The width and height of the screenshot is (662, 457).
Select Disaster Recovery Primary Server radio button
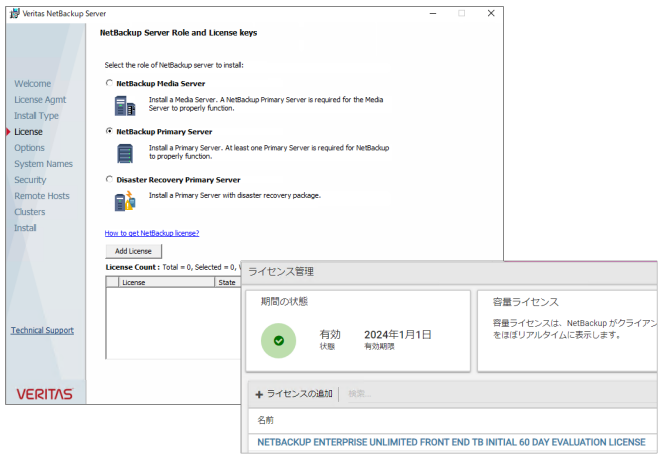(x=109, y=179)
